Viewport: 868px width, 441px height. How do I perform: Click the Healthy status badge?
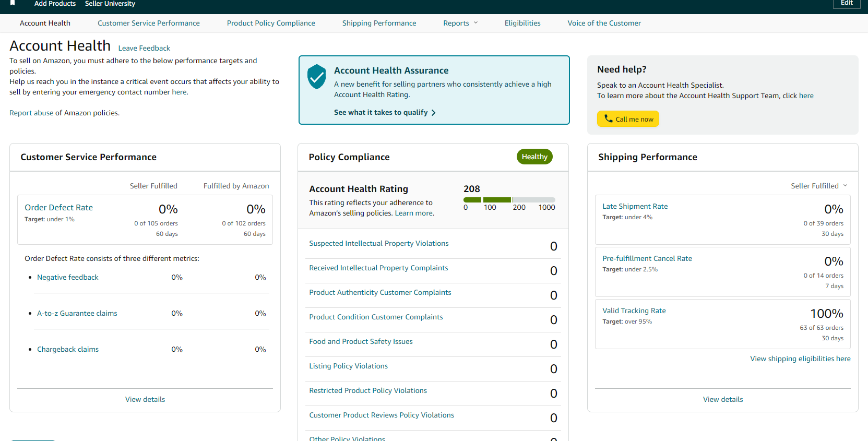(534, 157)
